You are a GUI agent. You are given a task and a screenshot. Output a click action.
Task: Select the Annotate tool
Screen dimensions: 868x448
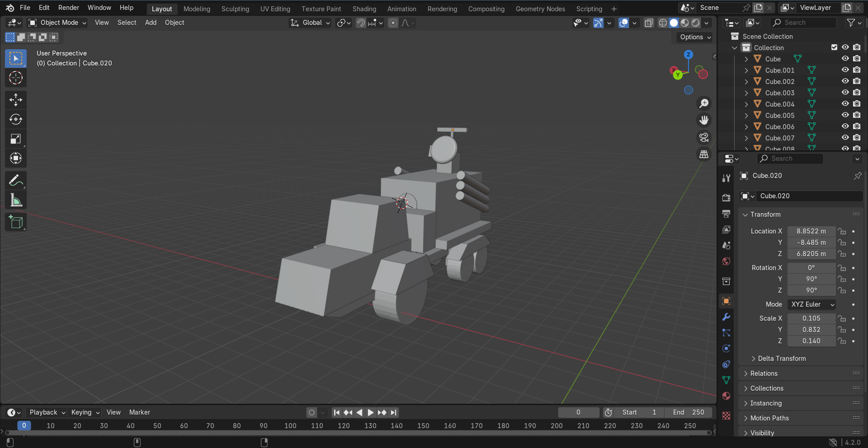16,181
